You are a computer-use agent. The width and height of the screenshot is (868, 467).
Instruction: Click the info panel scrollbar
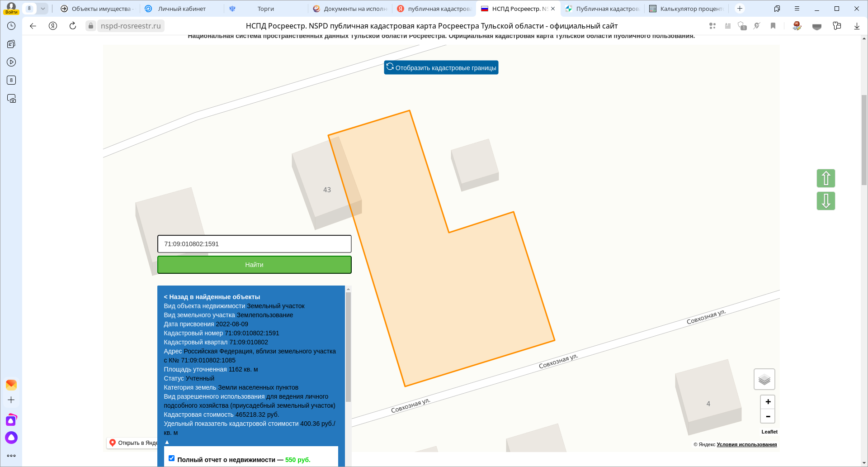click(x=348, y=347)
